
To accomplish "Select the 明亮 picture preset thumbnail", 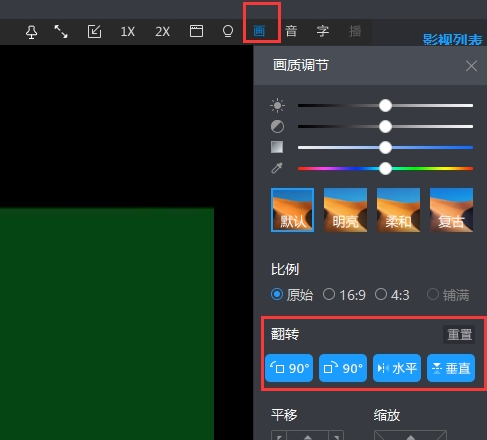I will pyautogui.click(x=345, y=210).
